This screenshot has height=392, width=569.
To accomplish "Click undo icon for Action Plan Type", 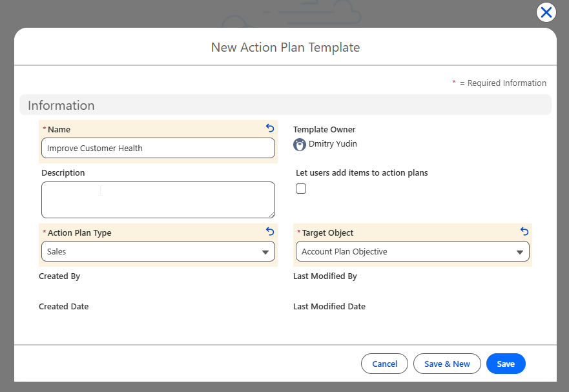I will tap(270, 231).
